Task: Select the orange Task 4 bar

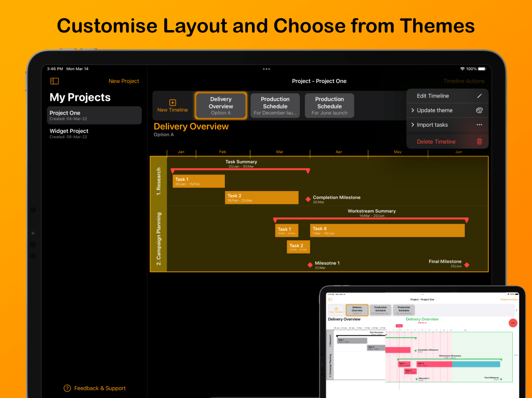Action: click(x=387, y=230)
